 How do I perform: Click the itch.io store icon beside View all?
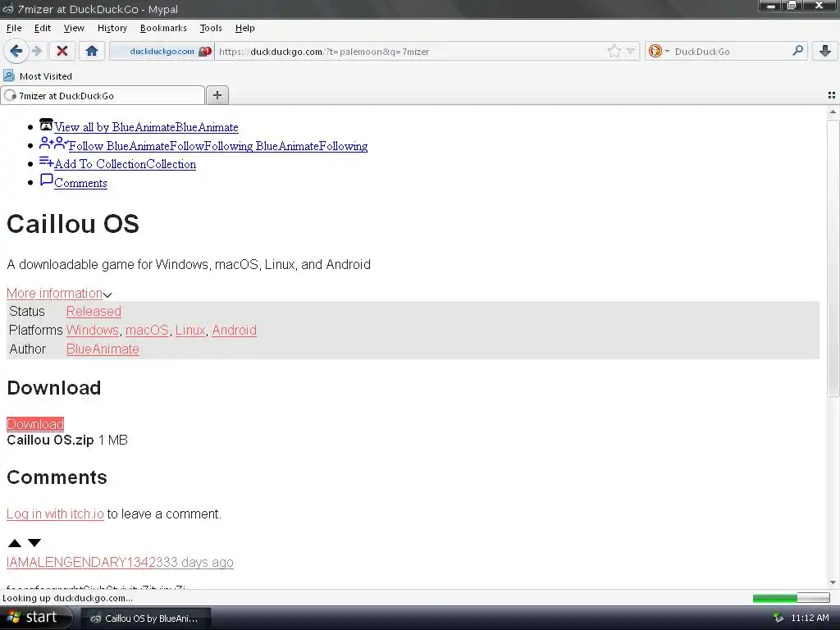[x=46, y=125]
